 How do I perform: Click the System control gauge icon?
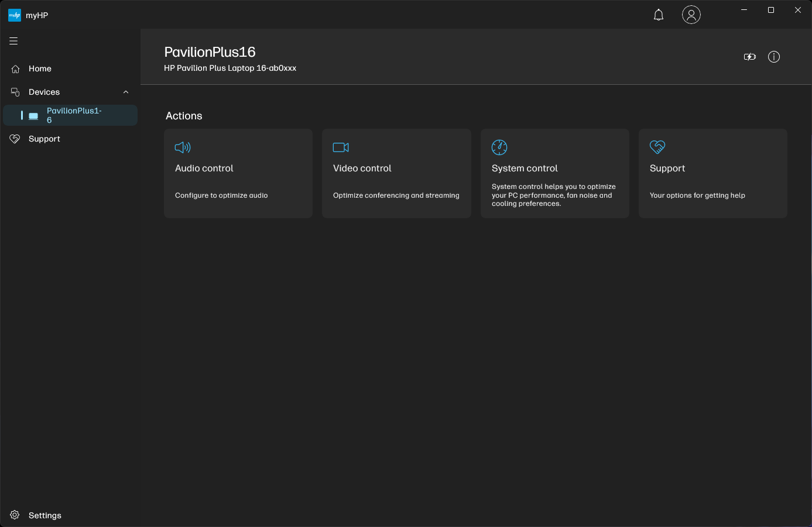pyautogui.click(x=499, y=147)
